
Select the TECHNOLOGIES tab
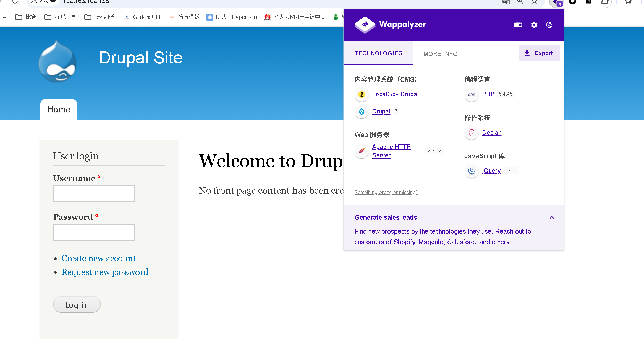(x=378, y=53)
